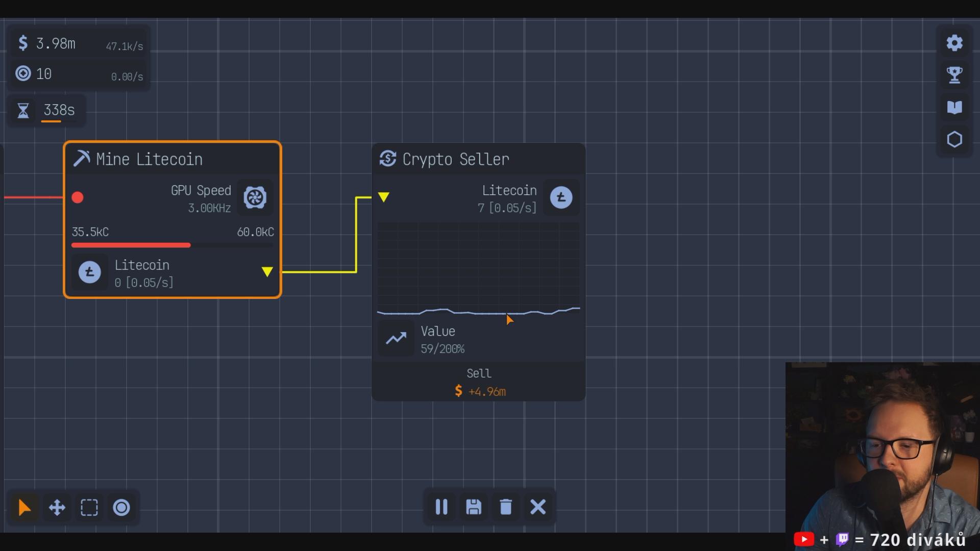Click the hexagon icon in right sidebar
The height and width of the screenshot is (551, 980).
tap(954, 139)
